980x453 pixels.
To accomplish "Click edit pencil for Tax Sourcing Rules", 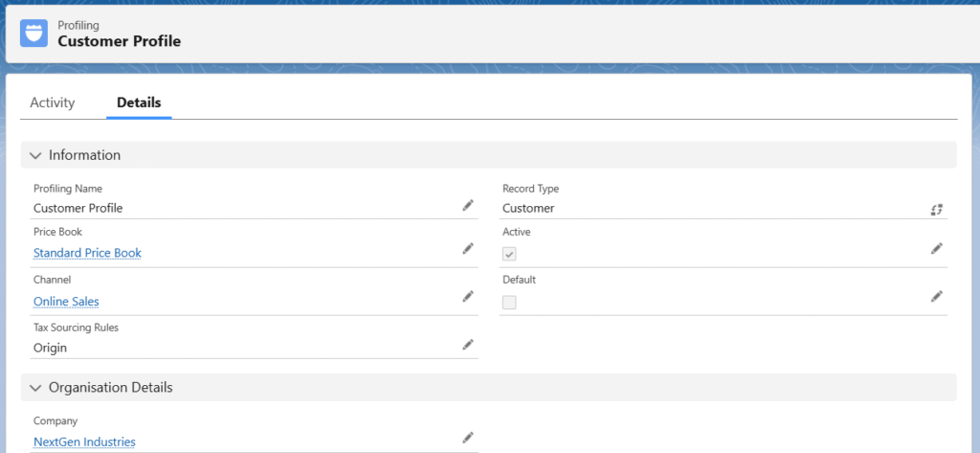I will [468, 344].
